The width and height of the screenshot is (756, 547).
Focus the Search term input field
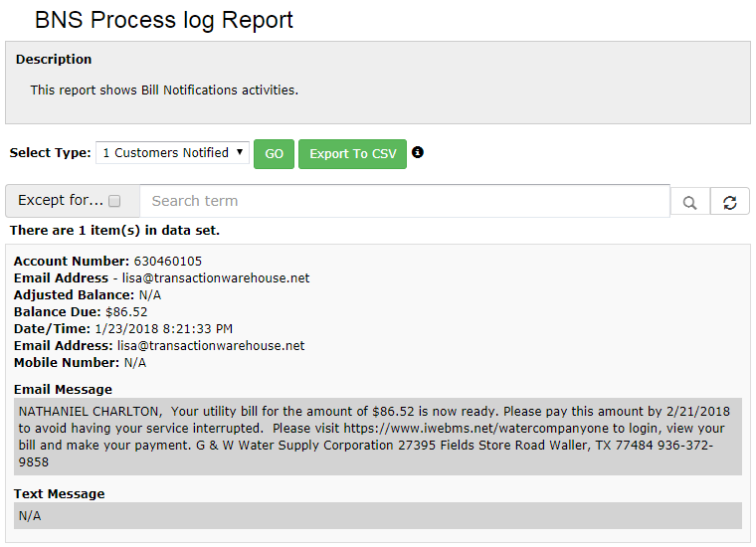coord(404,201)
